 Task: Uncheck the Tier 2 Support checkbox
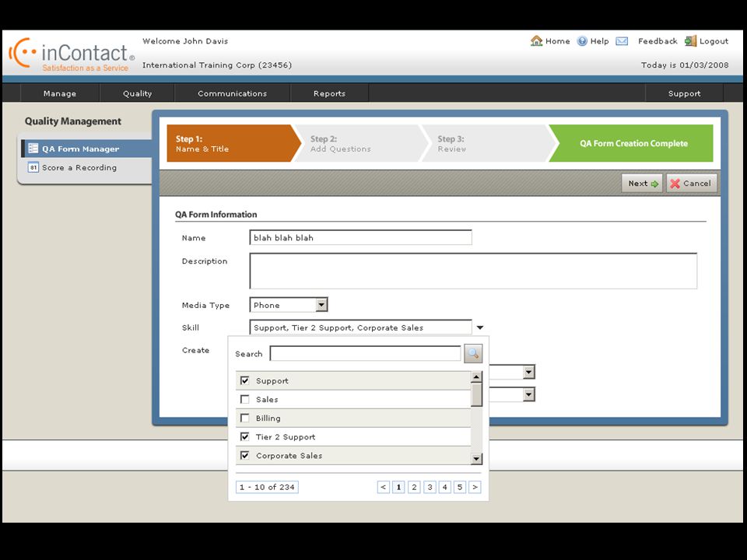click(x=244, y=436)
